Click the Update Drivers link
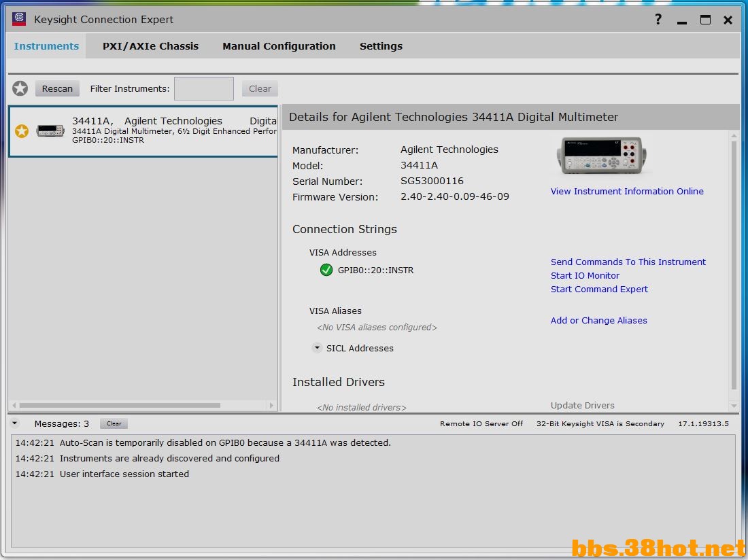Viewport: 748px width, 560px height. pyautogui.click(x=583, y=405)
